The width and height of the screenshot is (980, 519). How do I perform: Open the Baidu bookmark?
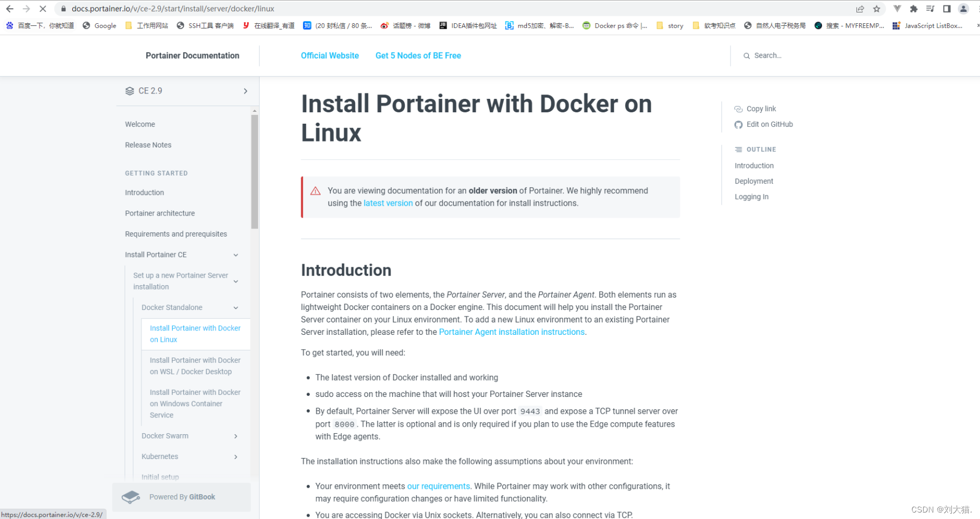pos(40,25)
